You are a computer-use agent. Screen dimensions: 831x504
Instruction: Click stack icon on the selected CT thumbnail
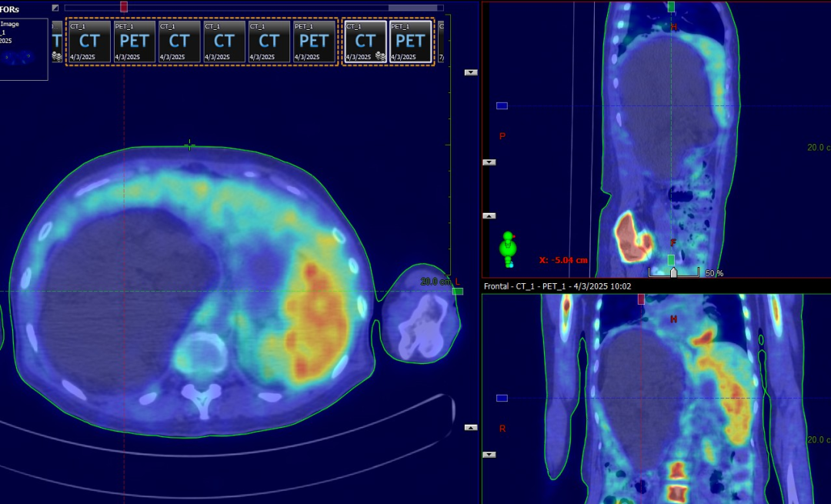379,56
